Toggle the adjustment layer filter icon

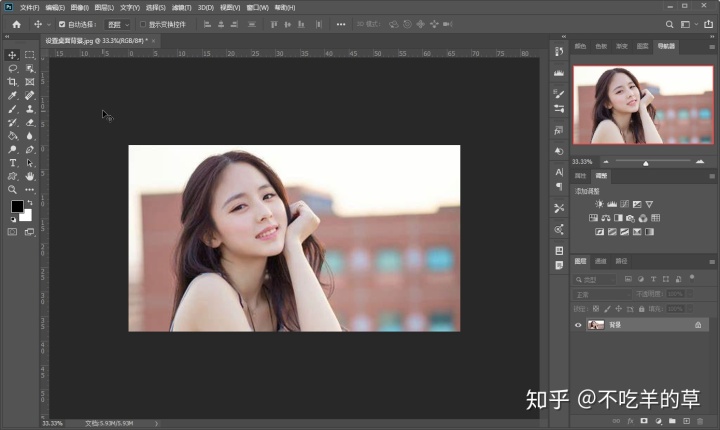click(x=641, y=279)
